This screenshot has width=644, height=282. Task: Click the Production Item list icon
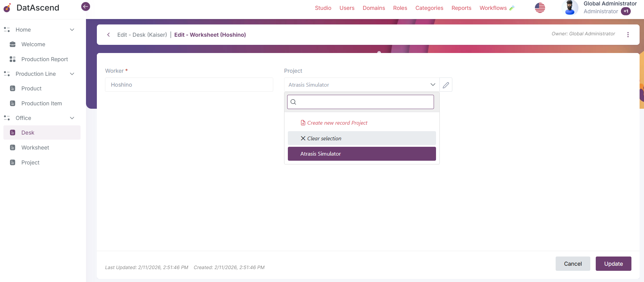(13, 103)
